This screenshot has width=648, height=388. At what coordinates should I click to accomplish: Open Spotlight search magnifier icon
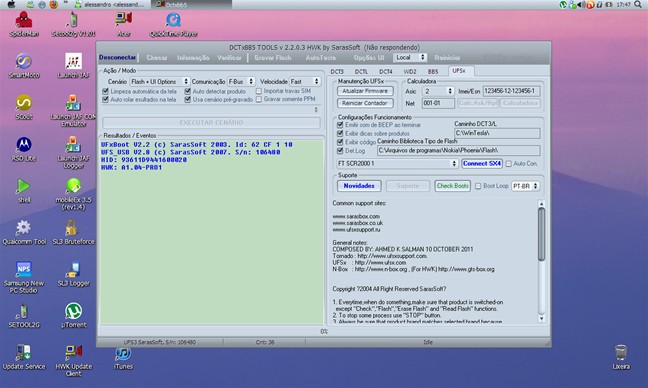coord(638,5)
